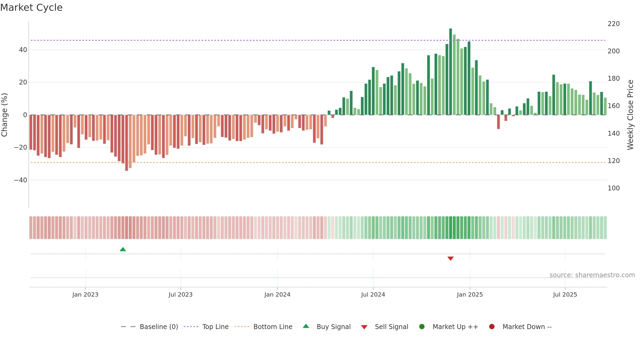Viewport: 644px width, 362px height.
Task: Click the Change (%) y-axis title
Action: coord(4,115)
